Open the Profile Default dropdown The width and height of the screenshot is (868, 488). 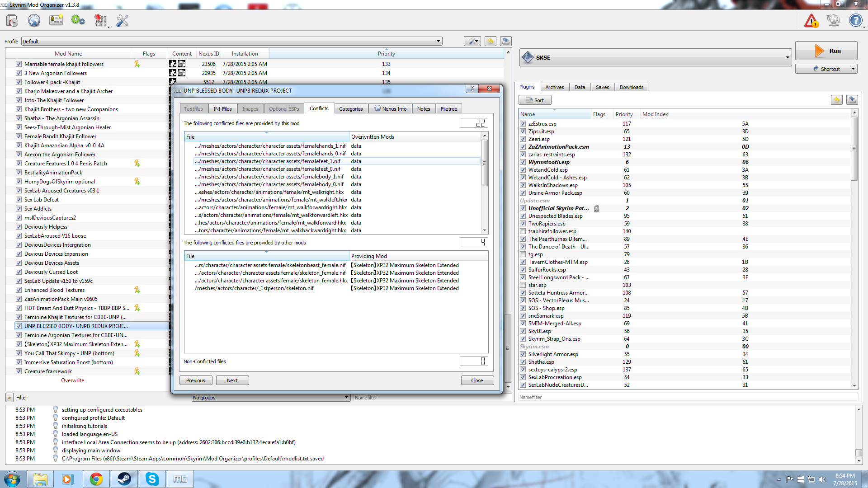click(x=438, y=42)
